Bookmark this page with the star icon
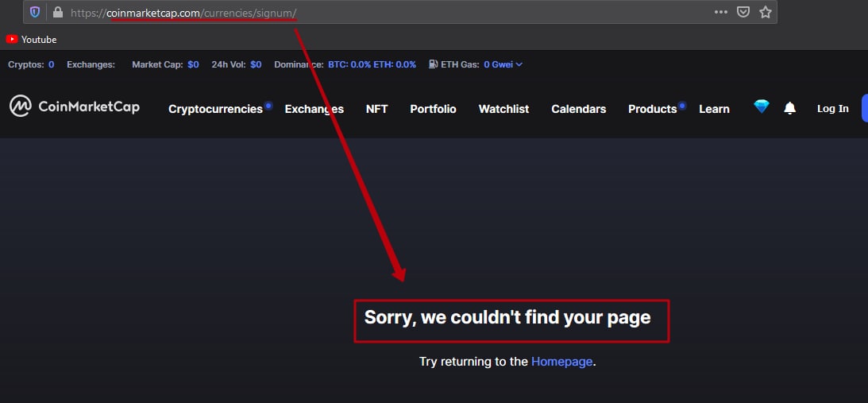868x403 pixels. click(x=766, y=12)
